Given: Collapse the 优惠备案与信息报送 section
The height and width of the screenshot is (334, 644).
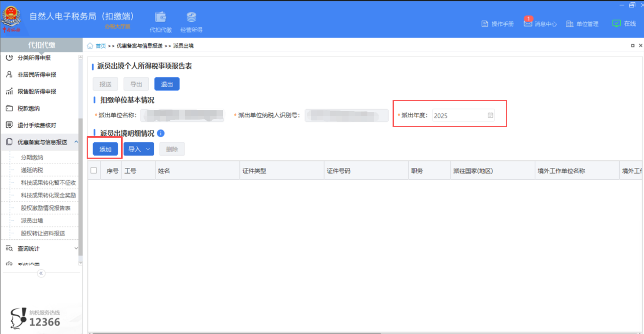Looking at the screenshot, I should tap(76, 142).
